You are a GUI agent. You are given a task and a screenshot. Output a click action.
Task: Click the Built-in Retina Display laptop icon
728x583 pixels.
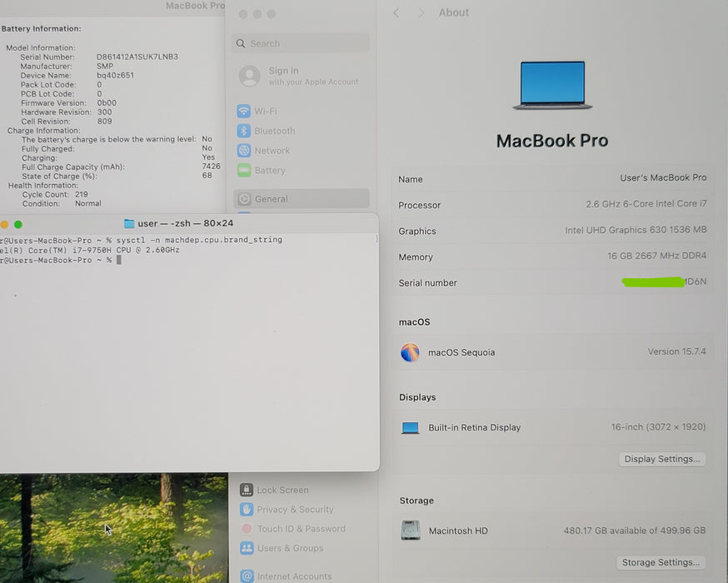[x=410, y=427]
